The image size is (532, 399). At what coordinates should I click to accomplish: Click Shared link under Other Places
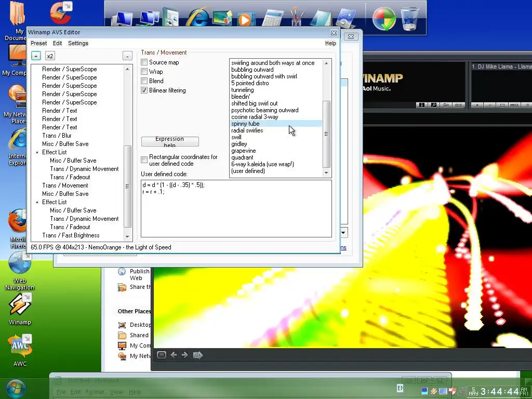point(139,335)
